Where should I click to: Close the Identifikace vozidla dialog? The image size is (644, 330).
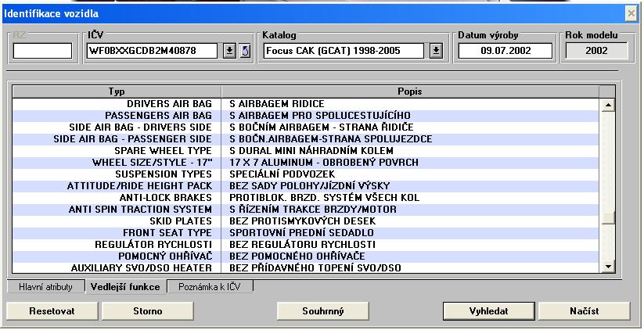click(x=631, y=13)
